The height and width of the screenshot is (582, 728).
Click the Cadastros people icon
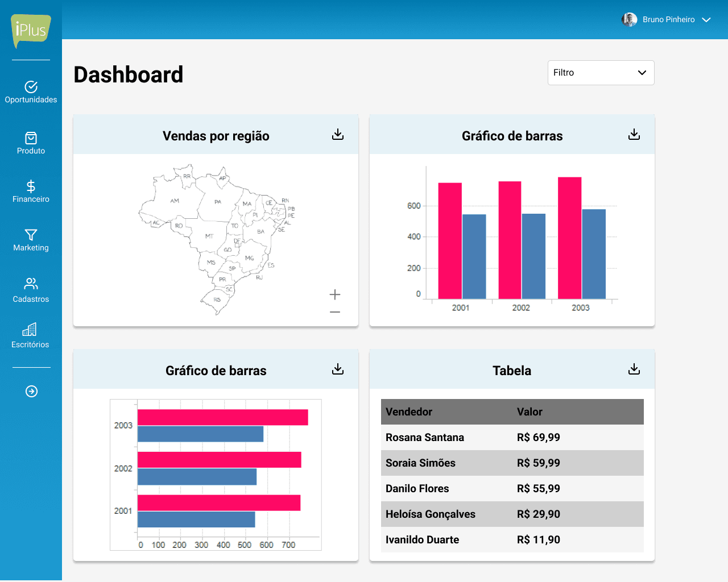click(31, 284)
